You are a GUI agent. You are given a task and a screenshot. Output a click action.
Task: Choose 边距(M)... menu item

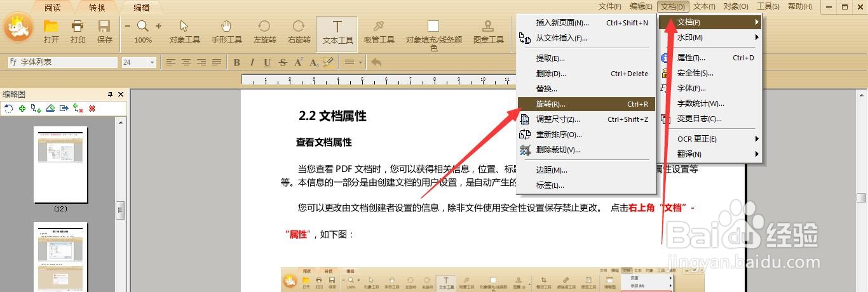tap(587, 170)
